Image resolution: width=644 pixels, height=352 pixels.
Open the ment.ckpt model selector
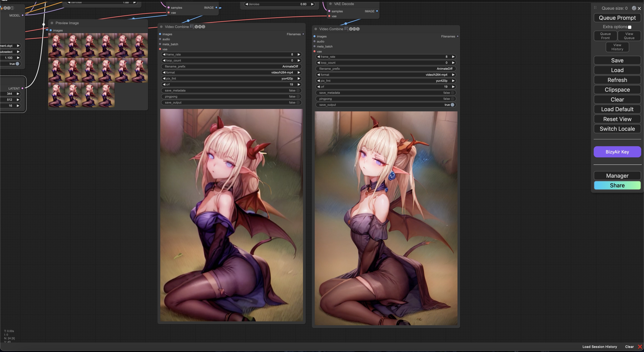click(10, 46)
